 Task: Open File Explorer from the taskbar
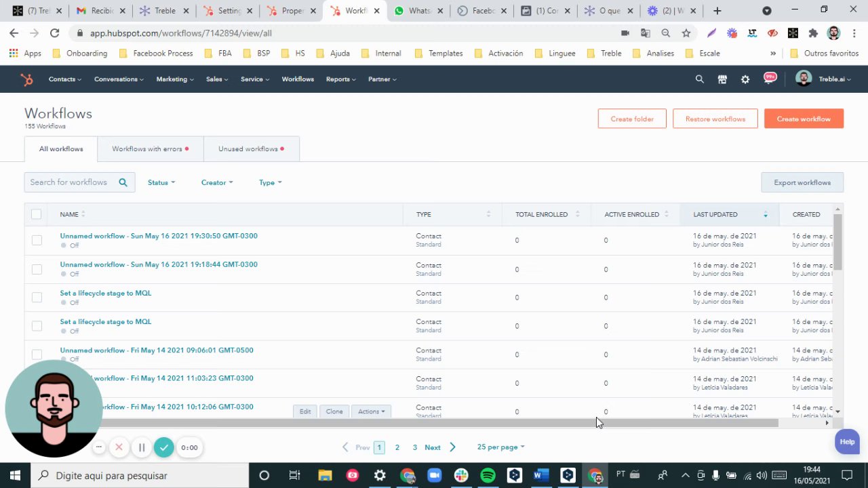[x=325, y=475]
